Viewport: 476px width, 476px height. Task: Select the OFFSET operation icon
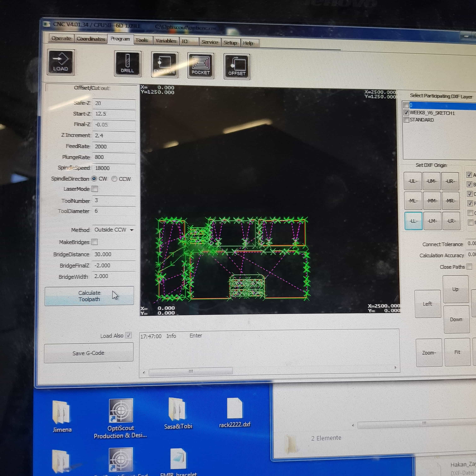237,67
